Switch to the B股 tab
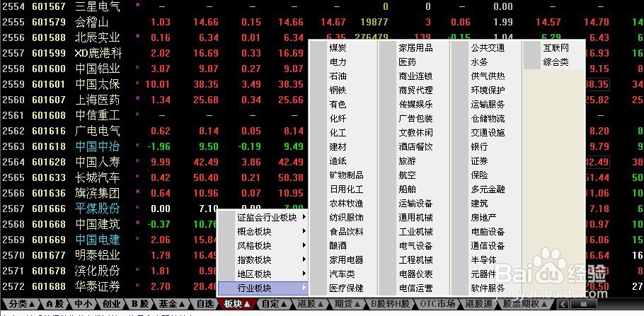 (139, 304)
